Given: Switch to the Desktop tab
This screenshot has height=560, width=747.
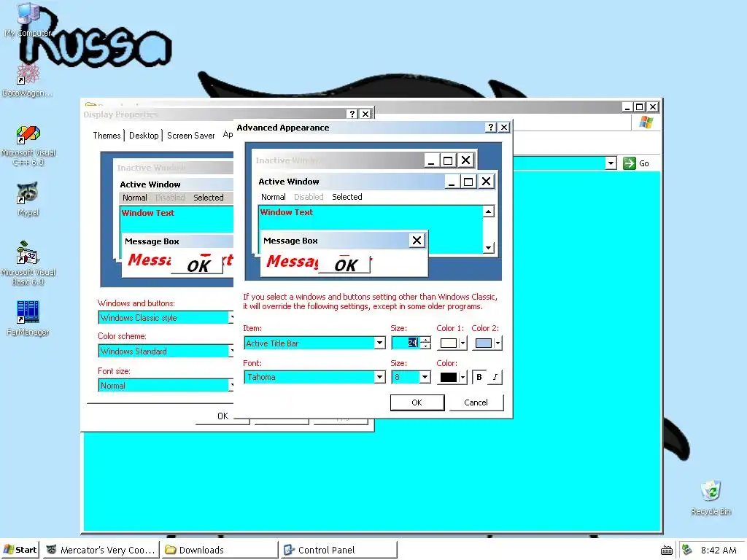Looking at the screenshot, I should tap(144, 135).
